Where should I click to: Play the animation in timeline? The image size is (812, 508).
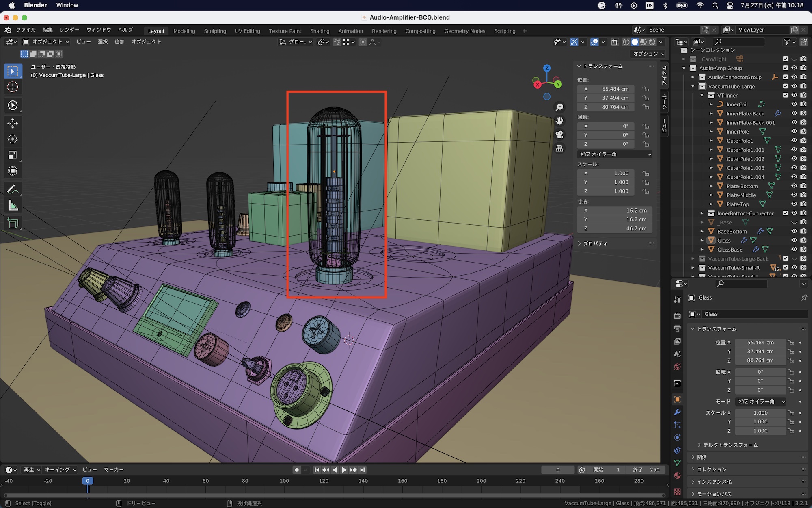click(344, 470)
